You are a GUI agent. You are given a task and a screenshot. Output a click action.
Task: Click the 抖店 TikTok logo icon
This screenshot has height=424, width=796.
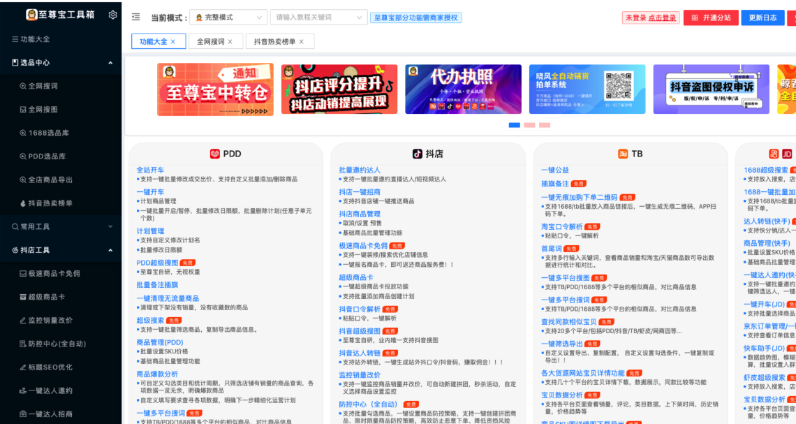pyautogui.click(x=417, y=153)
